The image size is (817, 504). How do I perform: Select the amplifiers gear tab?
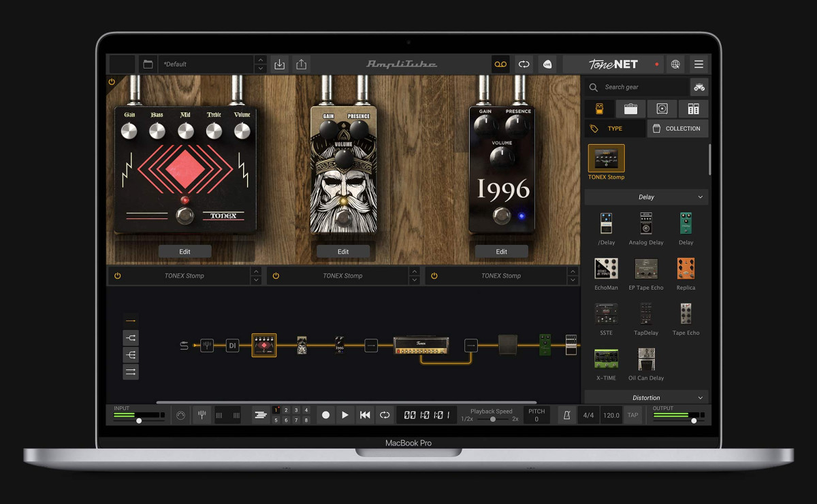pyautogui.click(x=630, y=109)
